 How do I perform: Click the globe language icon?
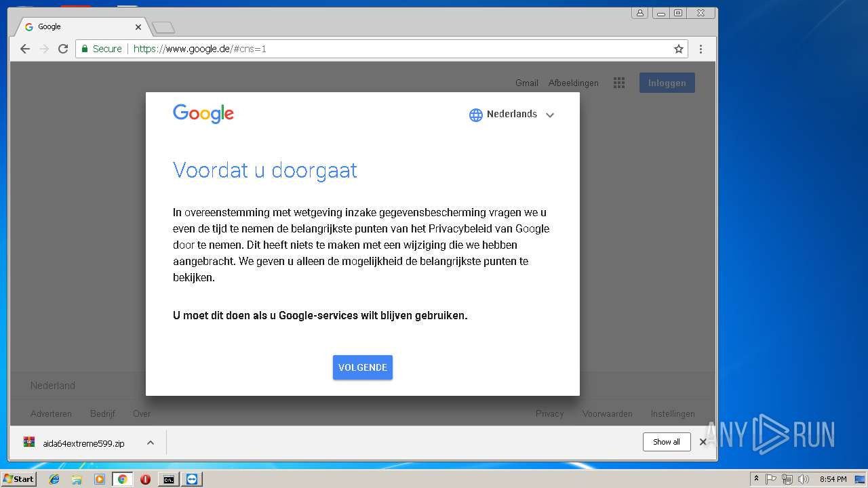475,115
